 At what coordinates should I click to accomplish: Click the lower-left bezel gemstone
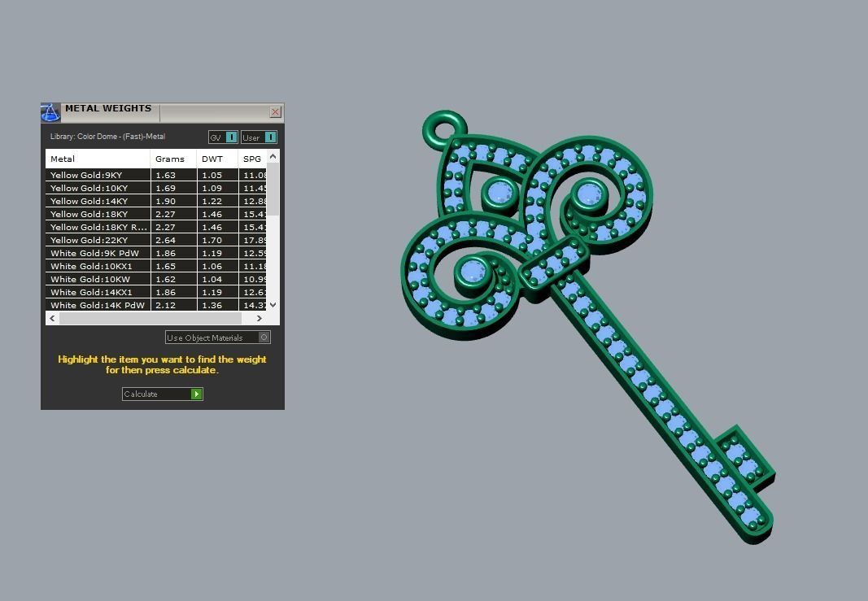point(472,271)
